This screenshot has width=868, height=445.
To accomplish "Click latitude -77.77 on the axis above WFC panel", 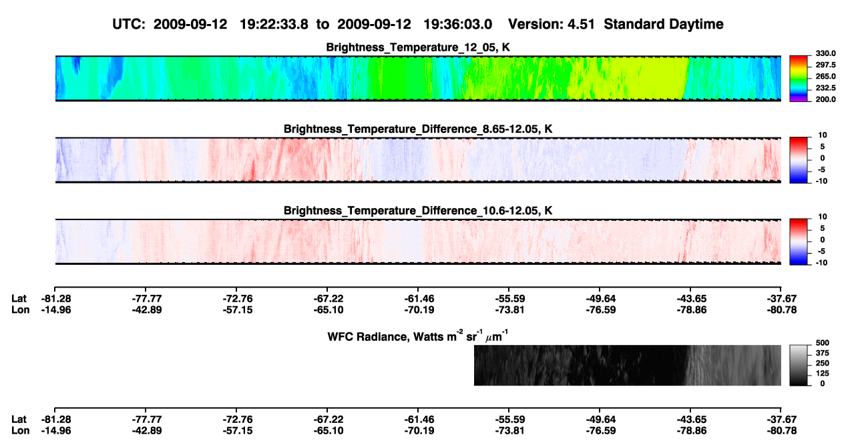I will [x=146, y=299].
